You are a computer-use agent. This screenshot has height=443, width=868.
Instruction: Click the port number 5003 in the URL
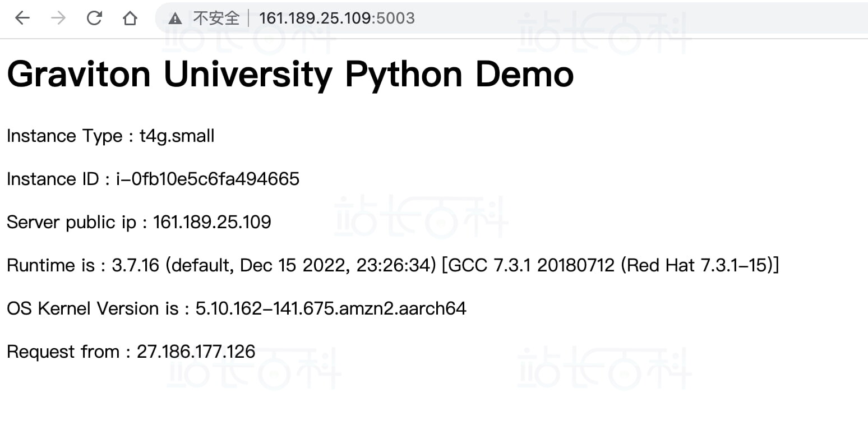tap(395, 19)
